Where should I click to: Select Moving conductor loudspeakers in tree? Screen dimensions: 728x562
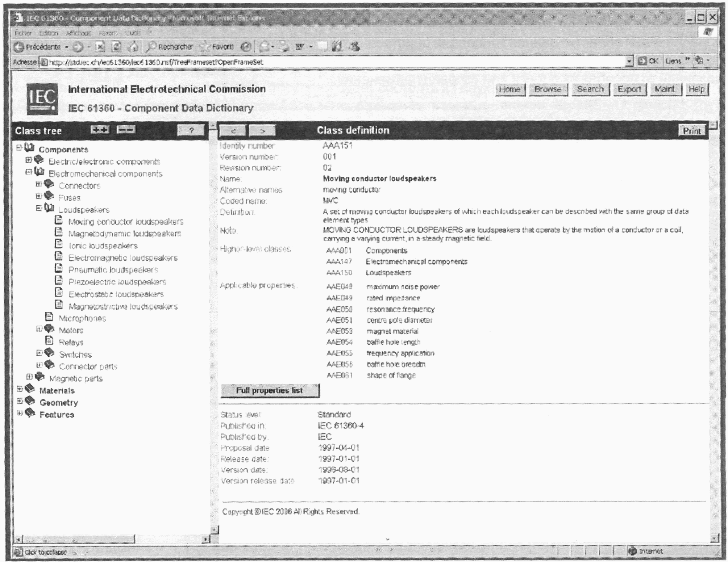point(126,222)
